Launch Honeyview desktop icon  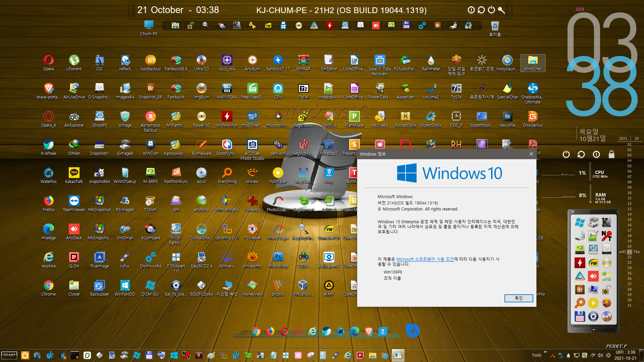(x=252, y=288)
